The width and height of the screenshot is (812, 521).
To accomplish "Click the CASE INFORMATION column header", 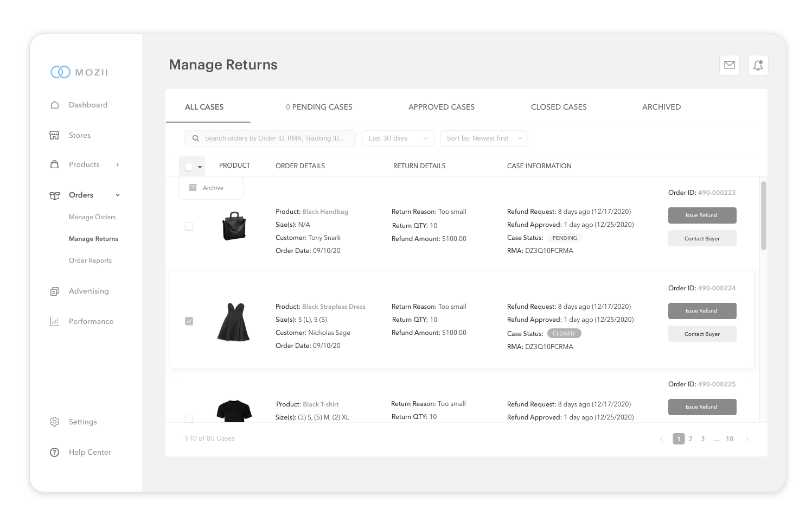I will 539,166.
